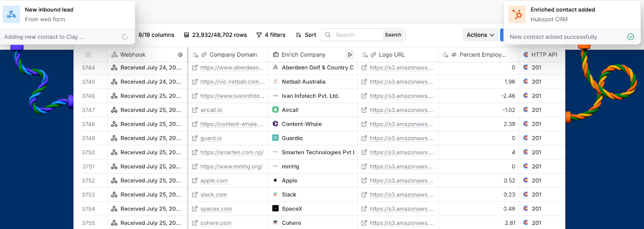644x229 pixels.
Task: Click the Percent Employ... column header
Action: tap(479, 54)
